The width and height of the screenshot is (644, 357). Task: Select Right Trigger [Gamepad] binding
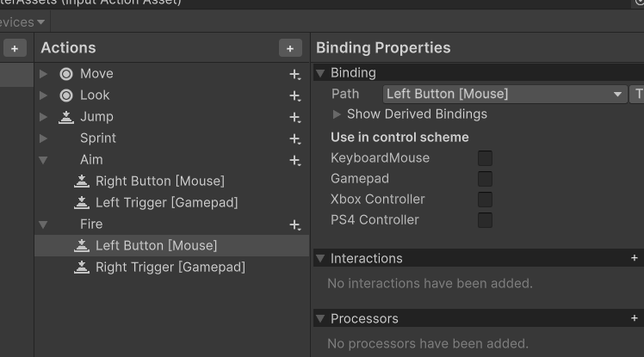(x=170, y=268)
